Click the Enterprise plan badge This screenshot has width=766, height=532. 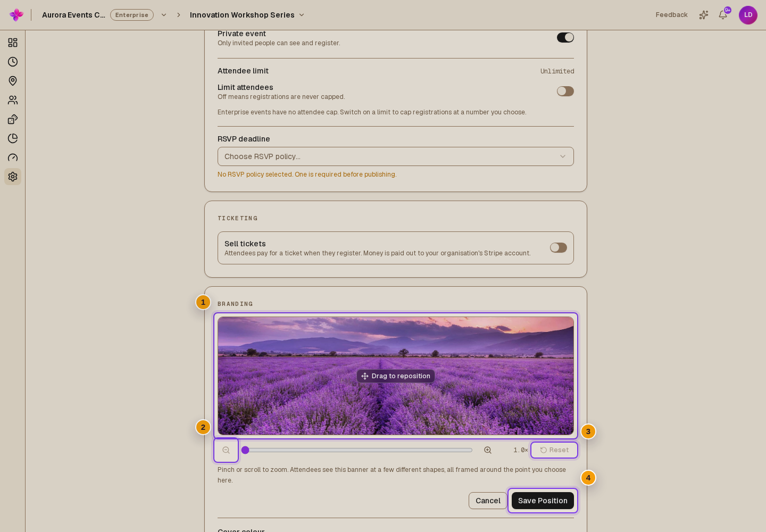pos(132,15)
